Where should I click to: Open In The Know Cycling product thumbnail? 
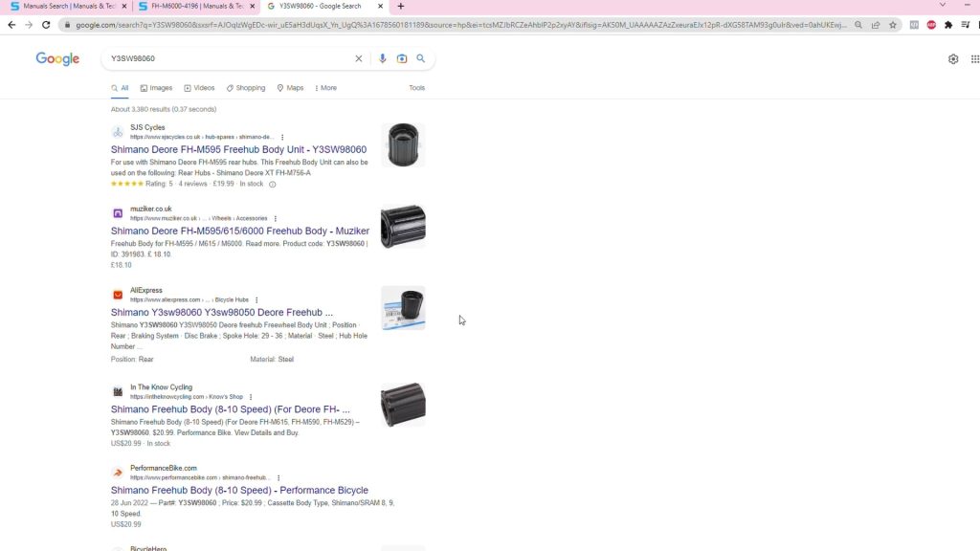[x=403, y=405]
